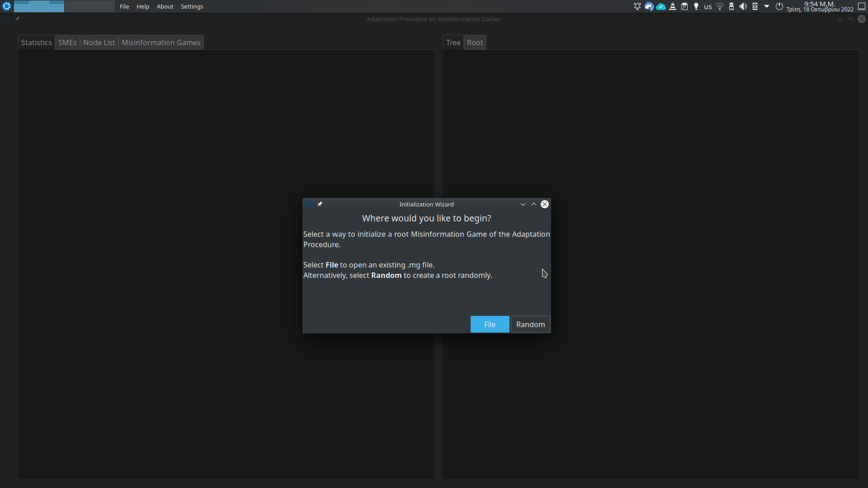This screenshot has height=488, width=868.
Task: Click the Random button in wizard
Action: tap(530, 324)
